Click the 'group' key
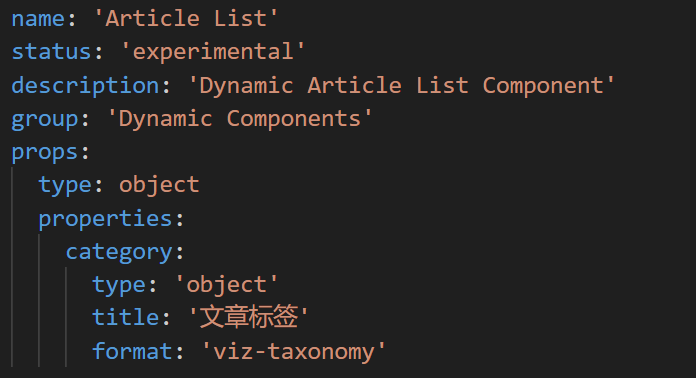 [x=45, y=119]
